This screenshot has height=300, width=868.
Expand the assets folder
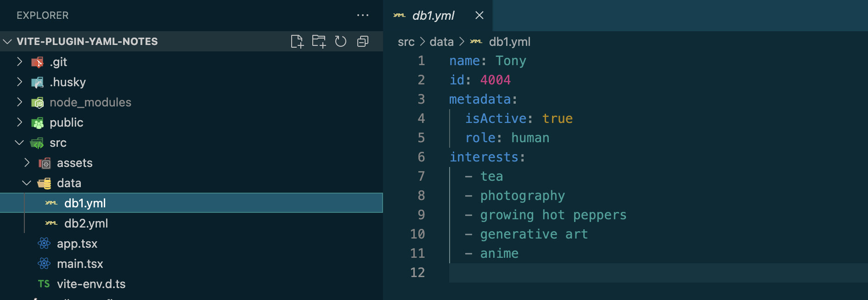(27, 163)
